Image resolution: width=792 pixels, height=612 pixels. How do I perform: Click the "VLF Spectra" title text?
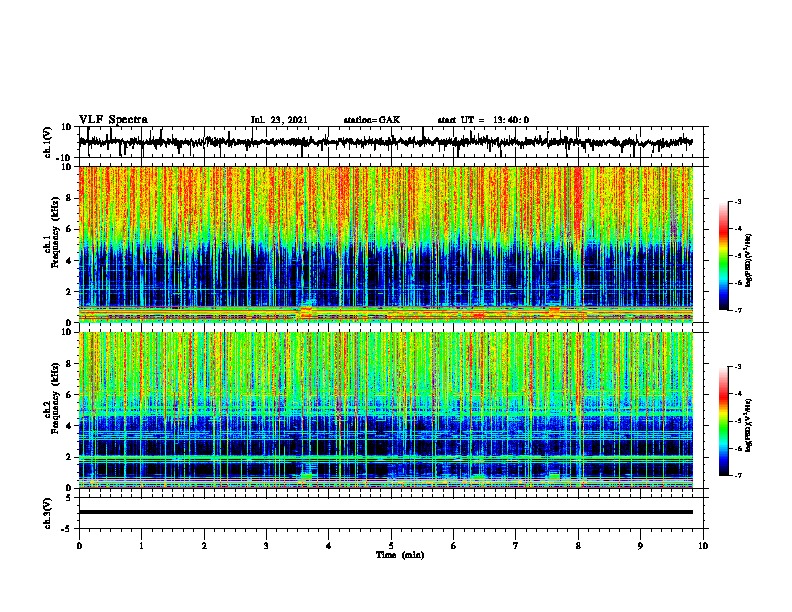tap(113, 120)
